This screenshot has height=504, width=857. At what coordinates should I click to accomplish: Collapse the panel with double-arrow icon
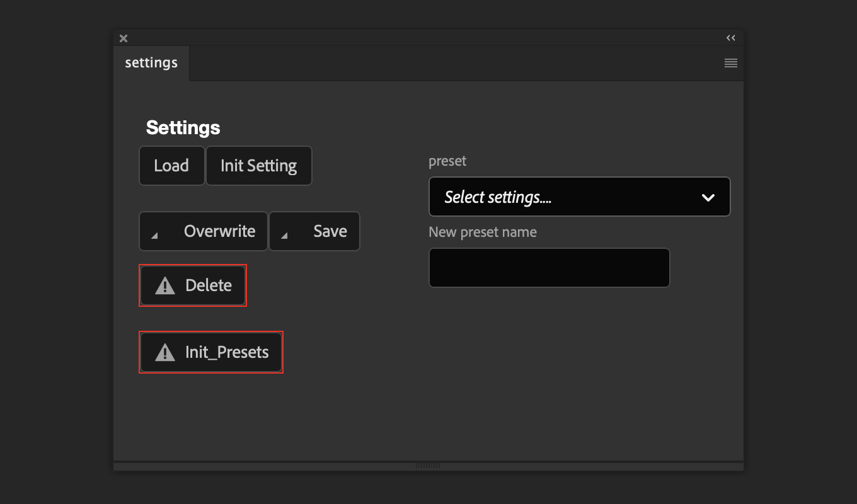[x=730, y=38]
